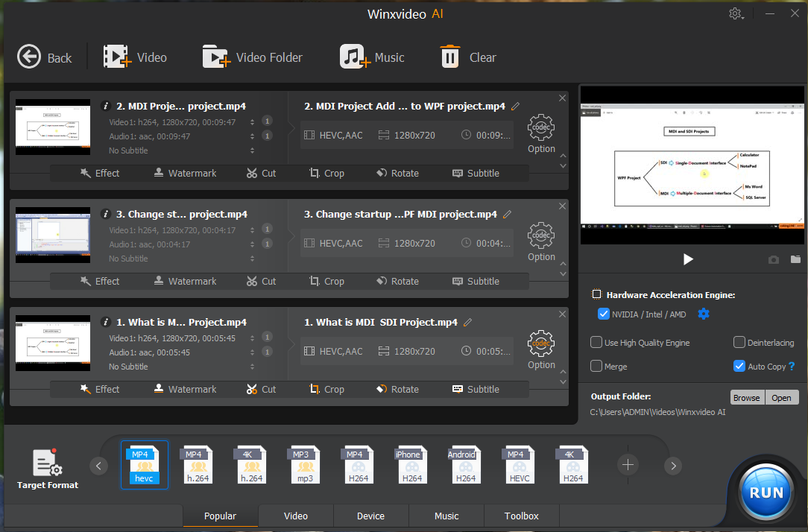This screenshot has height=532, width=808.
Task: Enable Use High Quality Engine
Action: click(x=596, y=342)
